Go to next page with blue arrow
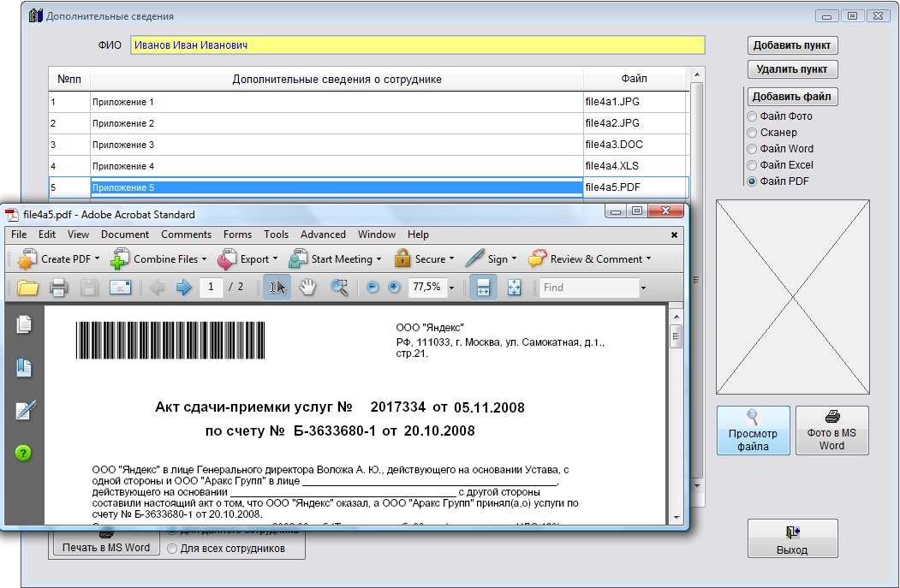Screen dimensions: 900x588 [x=183, y=288]
